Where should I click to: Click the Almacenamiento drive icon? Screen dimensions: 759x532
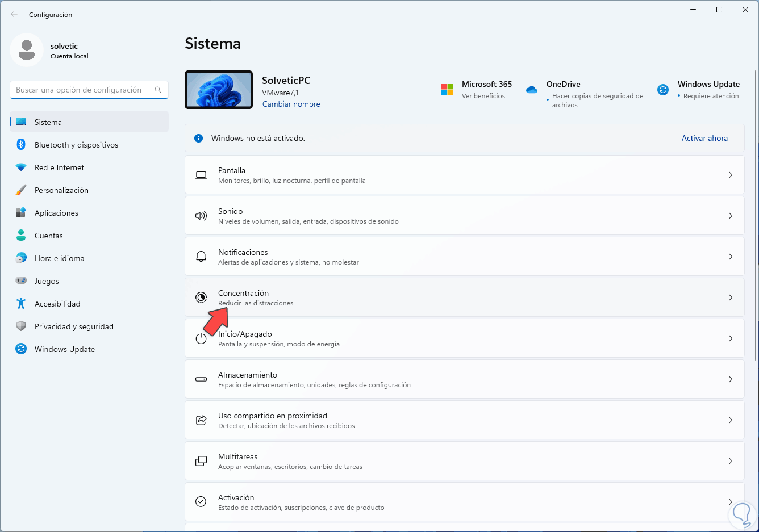(201, 379)
